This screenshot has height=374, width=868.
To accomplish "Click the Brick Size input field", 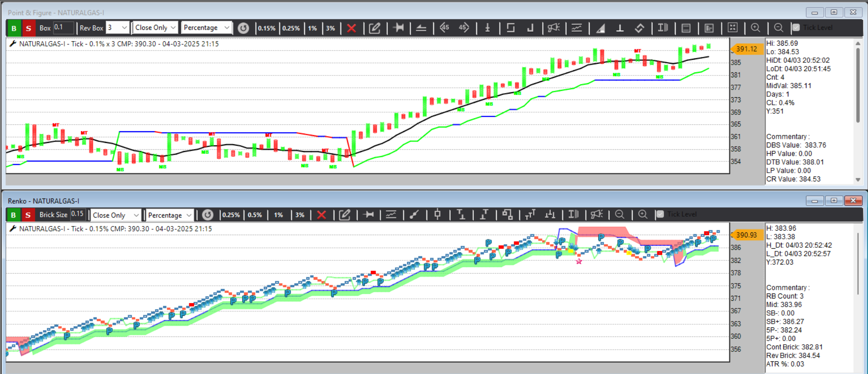I will pos(78,214).
